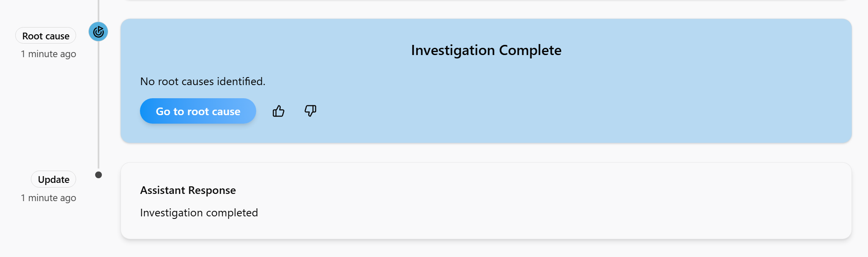Click the thumbs down feedback icon
Screen dimensions: 868x257
click(x=310, y=111)
